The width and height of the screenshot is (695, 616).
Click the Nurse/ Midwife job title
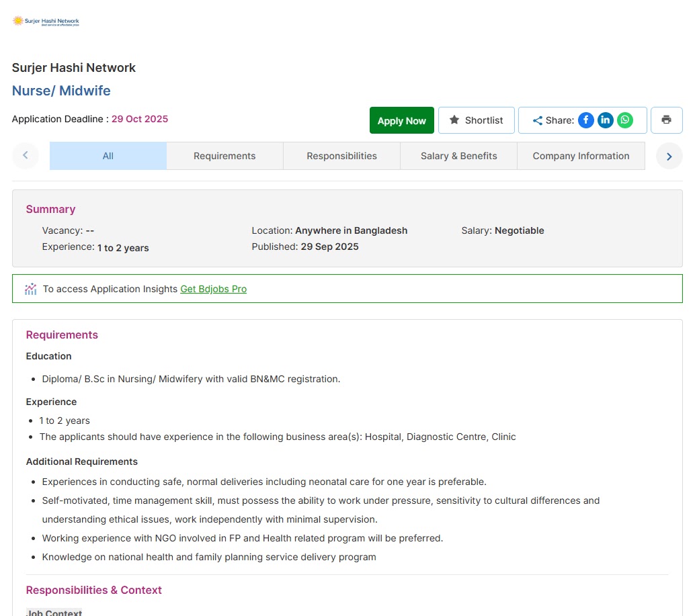(61, 91)
